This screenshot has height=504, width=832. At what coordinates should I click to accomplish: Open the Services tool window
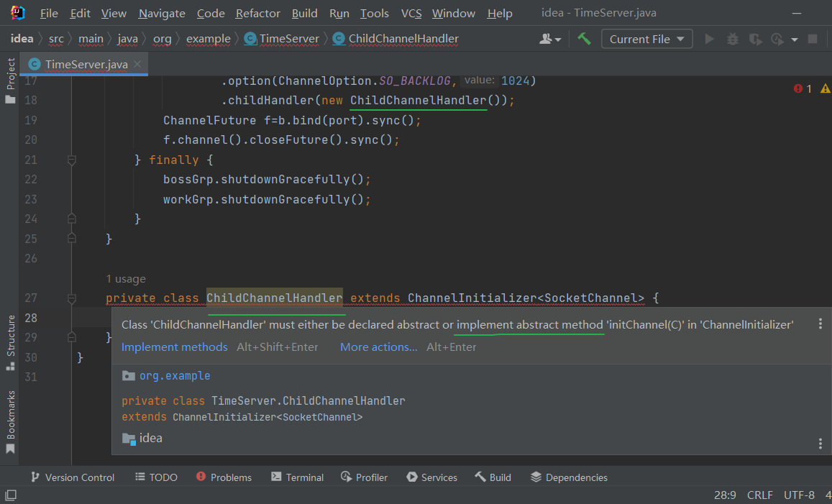click(x=432, y=477)
